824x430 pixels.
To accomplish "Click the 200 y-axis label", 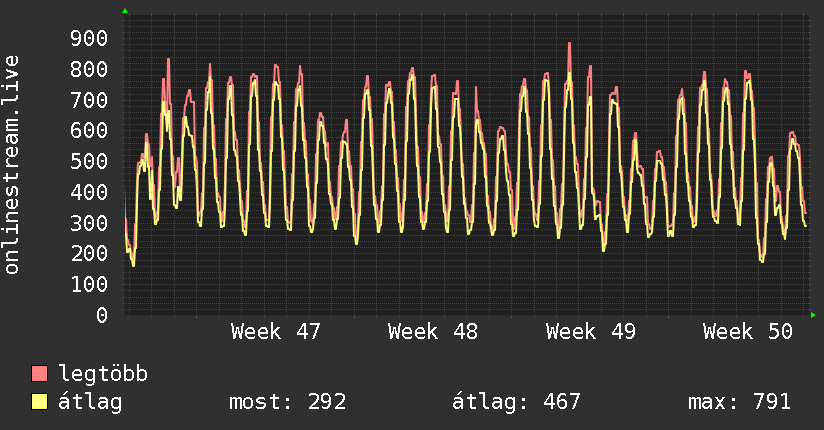I will click(x=89, y=253).
